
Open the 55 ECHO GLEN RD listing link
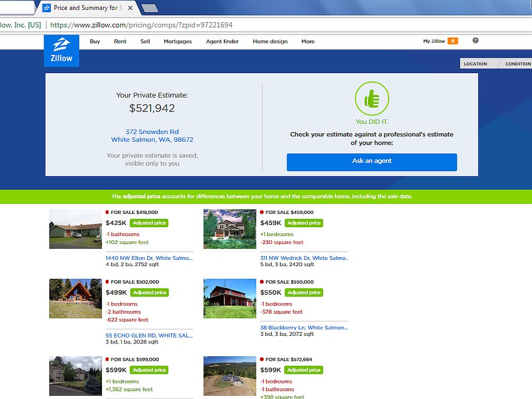click(149, 335)
